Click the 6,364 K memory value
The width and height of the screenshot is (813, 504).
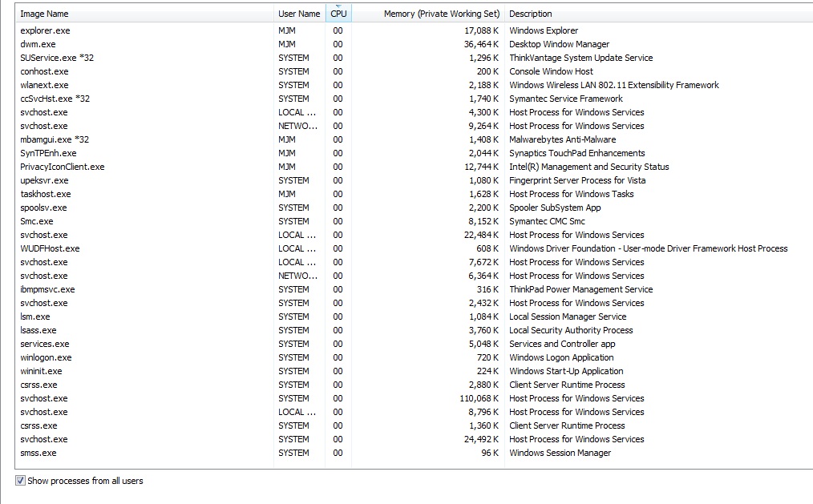point(483,276)
